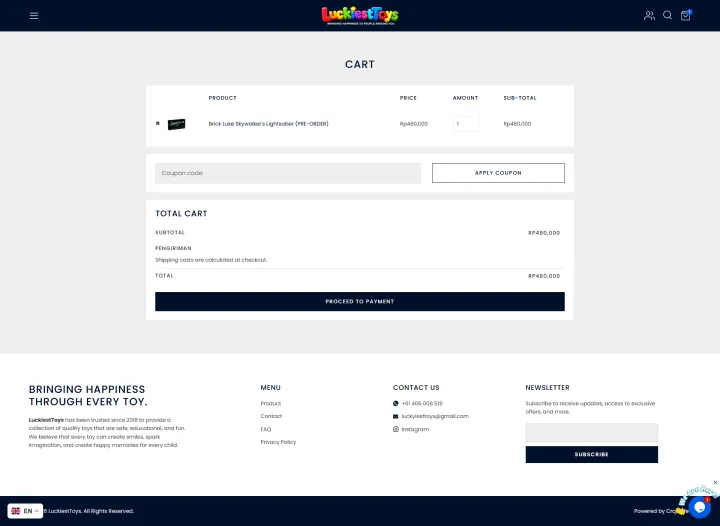Open the Instagram link
Viewport: 720px width, 526px height.
click(x=415, y=429)
